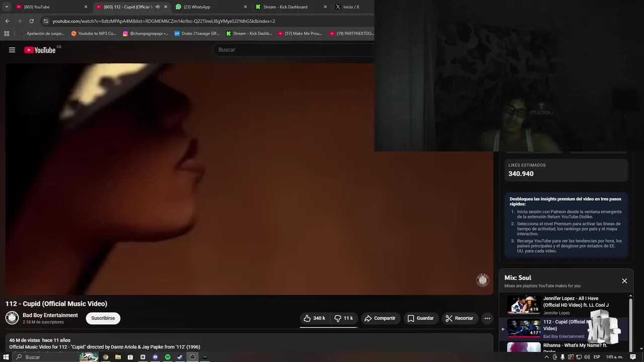The height and width of the screenshot is (362, 644).
Task: Open Stream - Kick Dashb... bookmark
Action: click(x=249, y=34)
